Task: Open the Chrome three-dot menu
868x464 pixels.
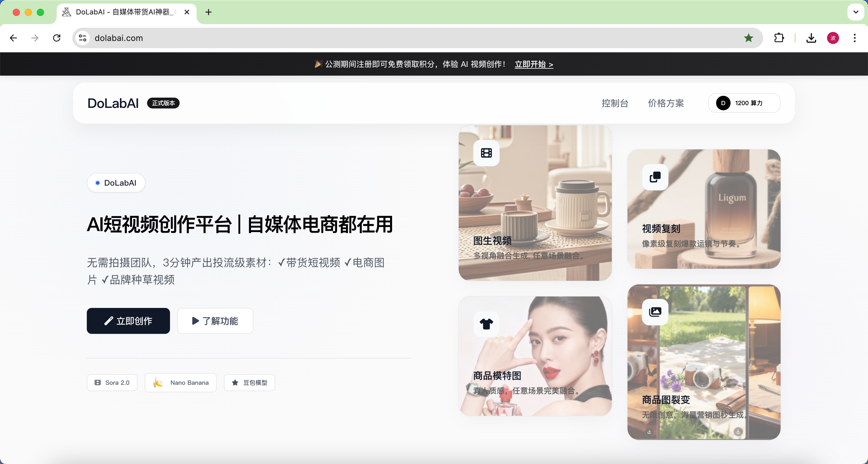Action: coord(854,38)
